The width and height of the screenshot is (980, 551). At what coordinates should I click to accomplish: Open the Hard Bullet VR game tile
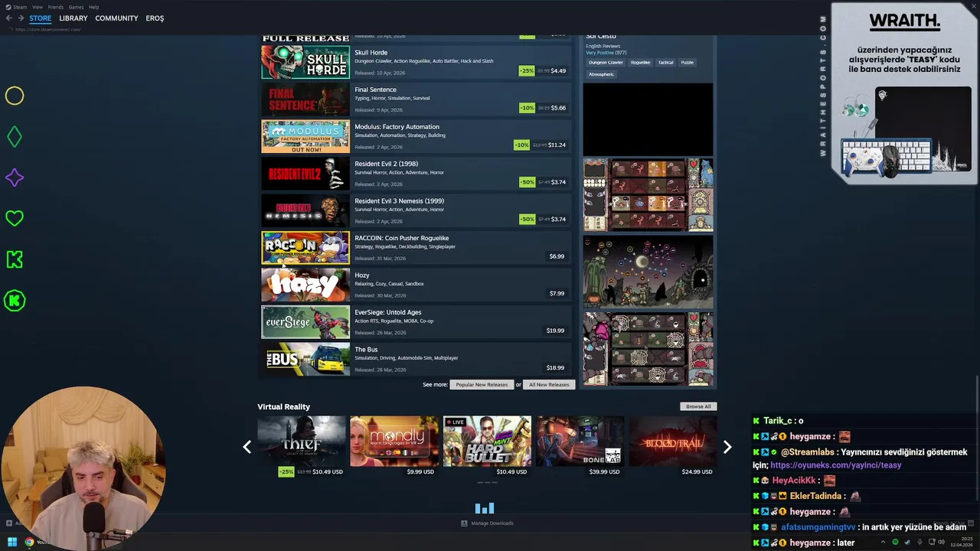487,441
